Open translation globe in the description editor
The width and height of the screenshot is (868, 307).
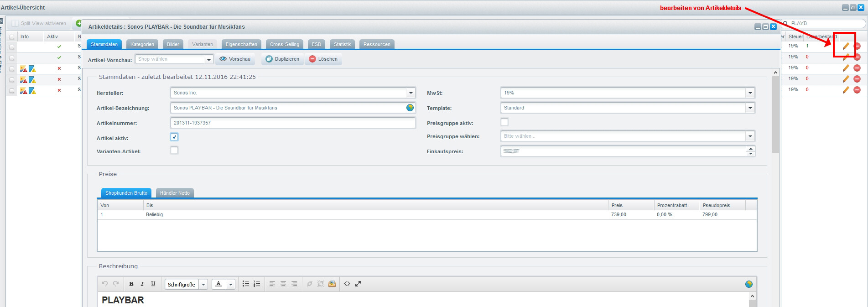click(749, 284)
